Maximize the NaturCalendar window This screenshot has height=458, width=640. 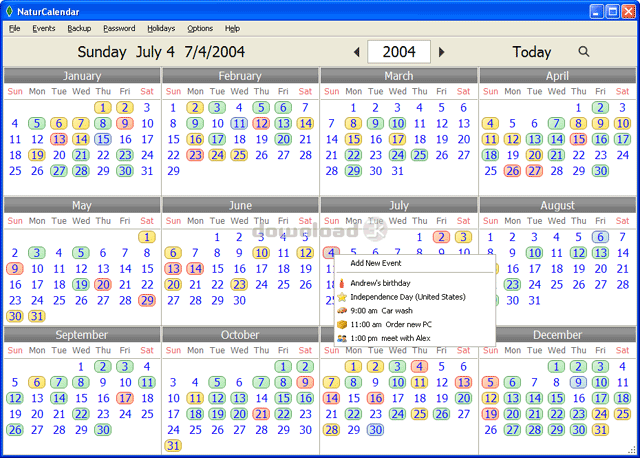point(612,11)
